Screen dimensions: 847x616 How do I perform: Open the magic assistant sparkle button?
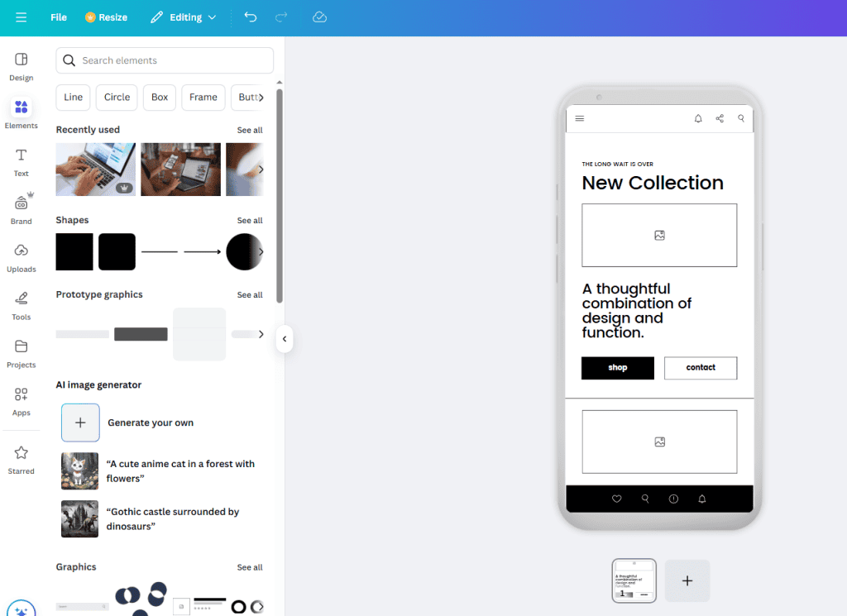[21, 609]
